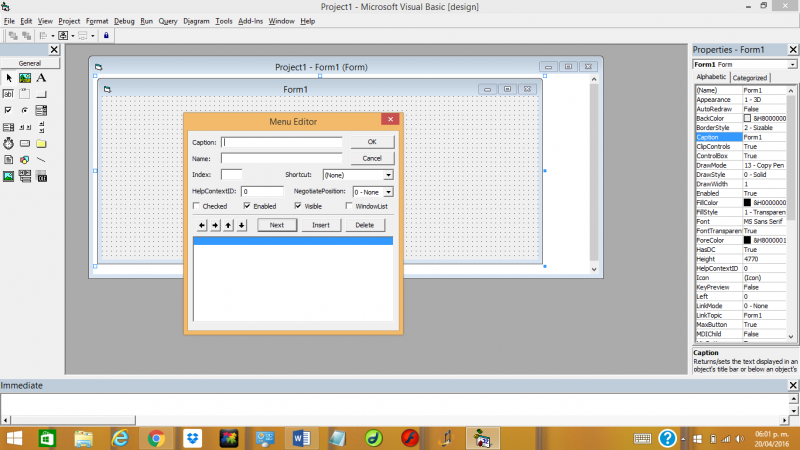Open the Project menu
Screen dimensions: 800x450
pos(69,21)
